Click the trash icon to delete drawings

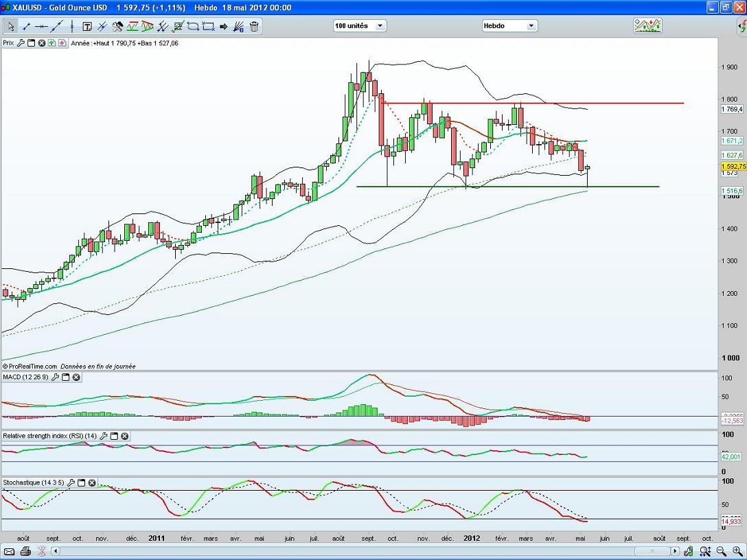254,27
